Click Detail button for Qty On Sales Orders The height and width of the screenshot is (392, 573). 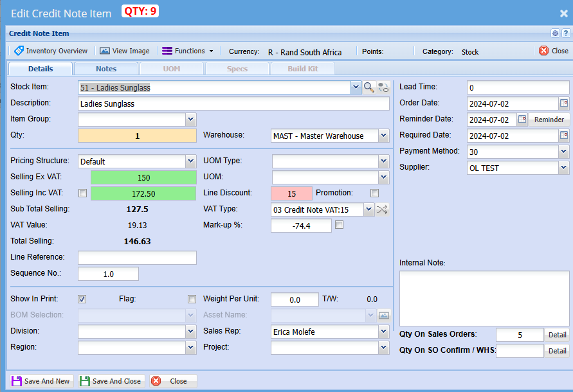coord(557,335)
